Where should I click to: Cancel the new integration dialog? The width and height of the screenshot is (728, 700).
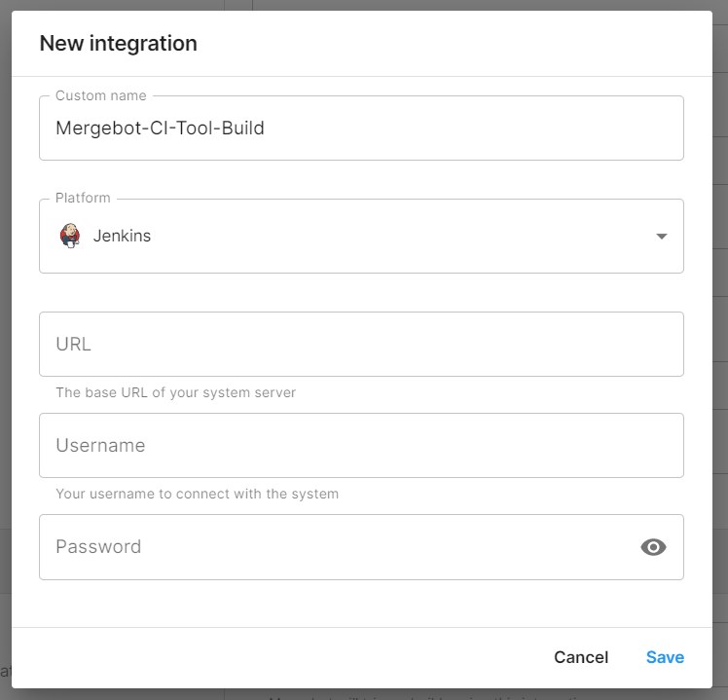click(581, 657)
